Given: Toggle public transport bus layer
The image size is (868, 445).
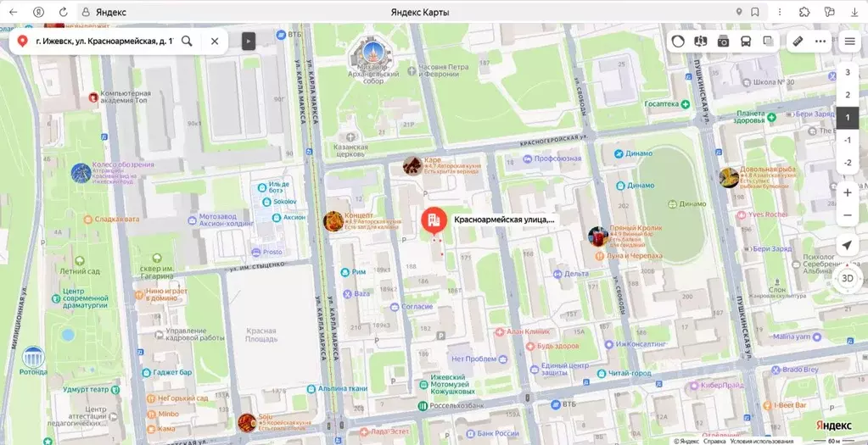Looking at the screenshot, I should pyautogui.click(x=746, y=41).
